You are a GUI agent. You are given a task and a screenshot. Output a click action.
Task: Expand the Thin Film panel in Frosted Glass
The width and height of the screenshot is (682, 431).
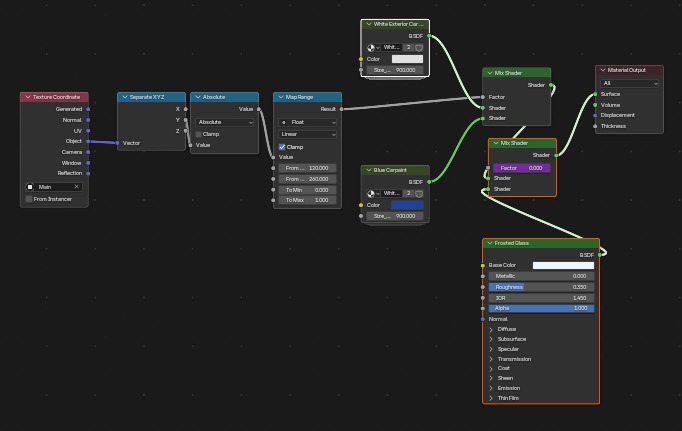pyautogui.click(x=491, y=398)
